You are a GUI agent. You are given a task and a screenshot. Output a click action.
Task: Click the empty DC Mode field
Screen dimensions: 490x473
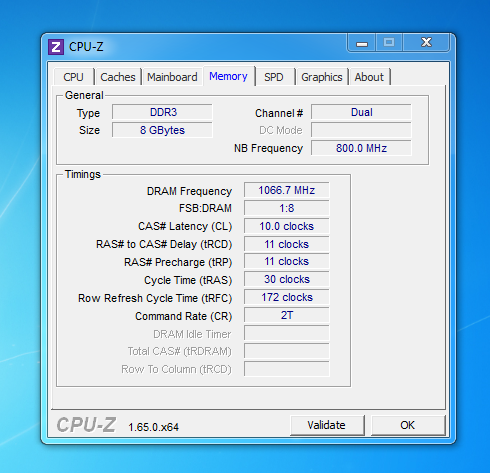(x=361, y=130)
